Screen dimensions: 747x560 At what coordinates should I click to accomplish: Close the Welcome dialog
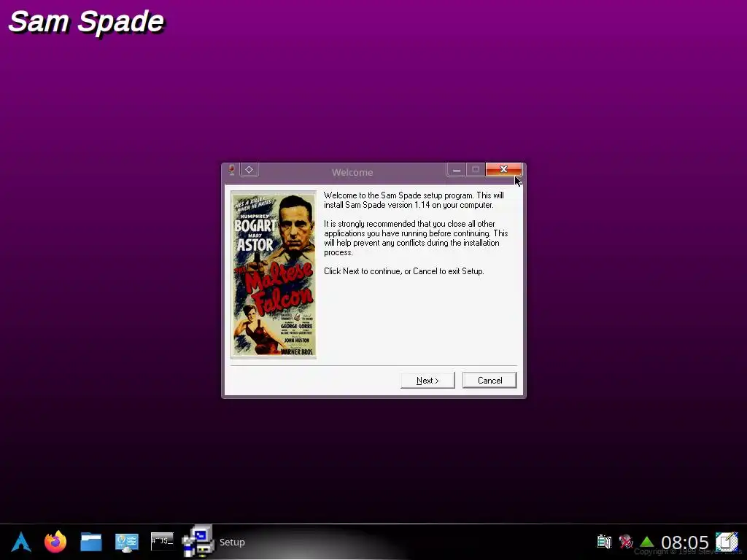coord(503,169)
